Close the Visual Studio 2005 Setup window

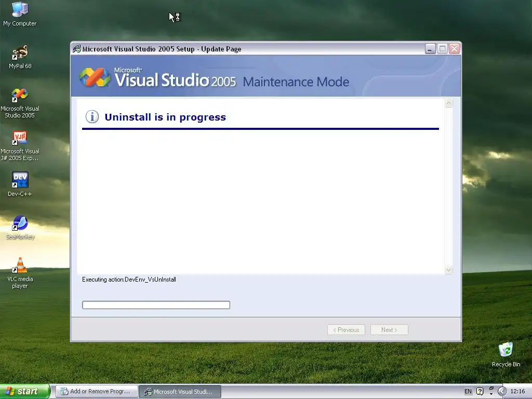coord(454,49)
